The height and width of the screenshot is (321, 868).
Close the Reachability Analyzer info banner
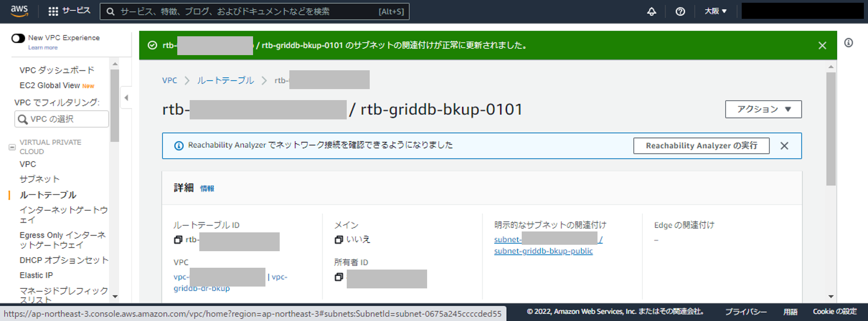point(784,146)
